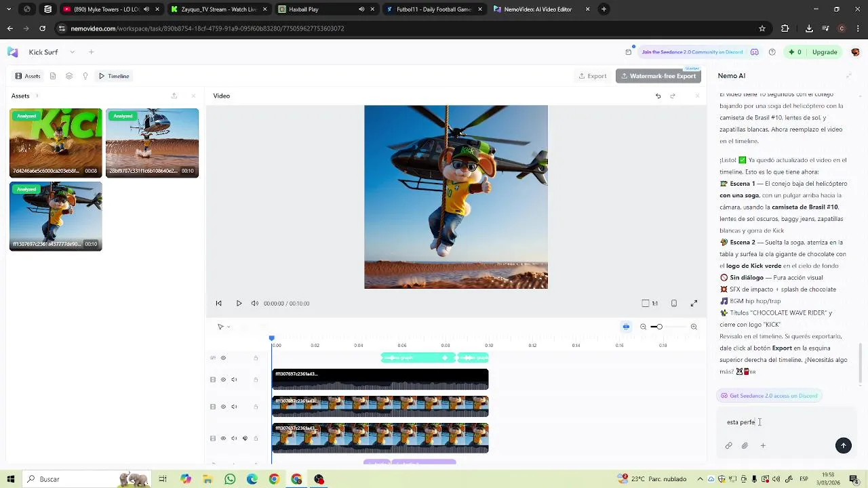The width and height of the screenshot is (868, 488).
Task: Open the NemoVideo home logo
Action: pyautogui.click(x=12, y=52)
